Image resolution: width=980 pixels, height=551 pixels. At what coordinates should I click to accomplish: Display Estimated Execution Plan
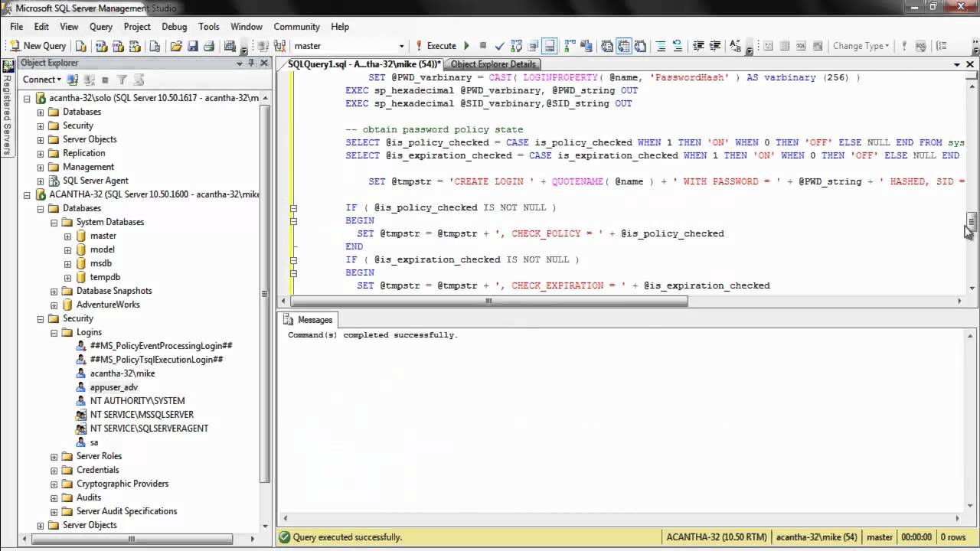(517, 46)
